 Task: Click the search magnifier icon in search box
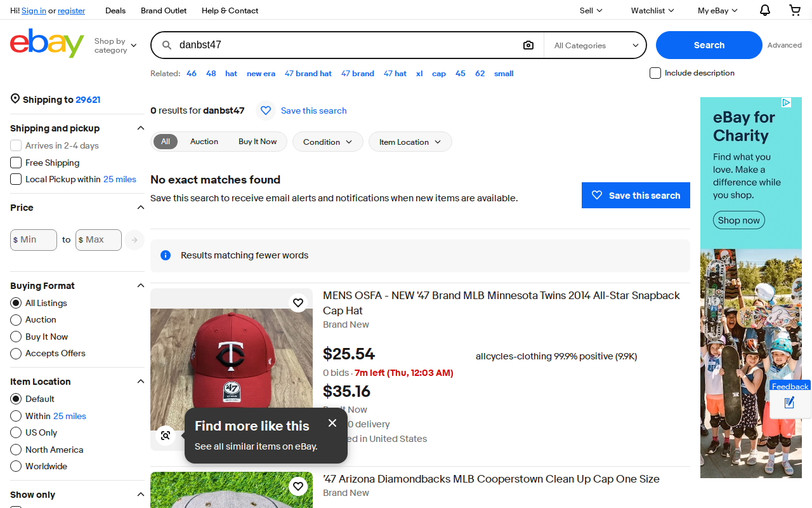[167, 45]
